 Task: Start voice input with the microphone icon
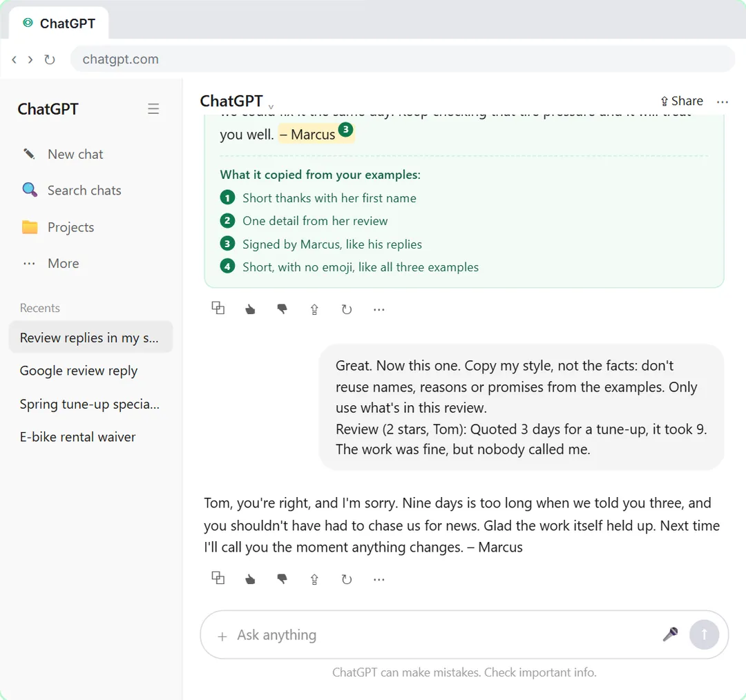click(x=670, y=634)
